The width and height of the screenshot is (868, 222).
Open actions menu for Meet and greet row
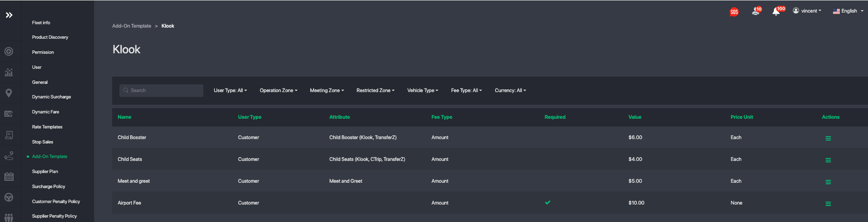(828, 182)
